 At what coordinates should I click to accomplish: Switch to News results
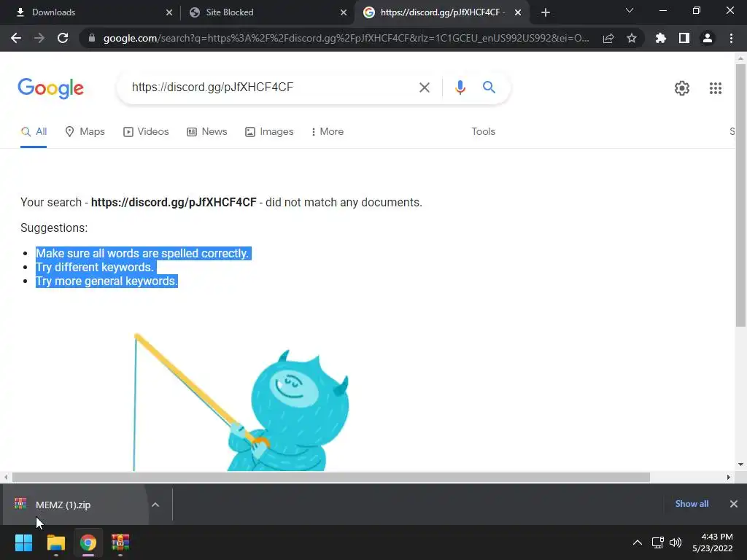tap(206, 132)
